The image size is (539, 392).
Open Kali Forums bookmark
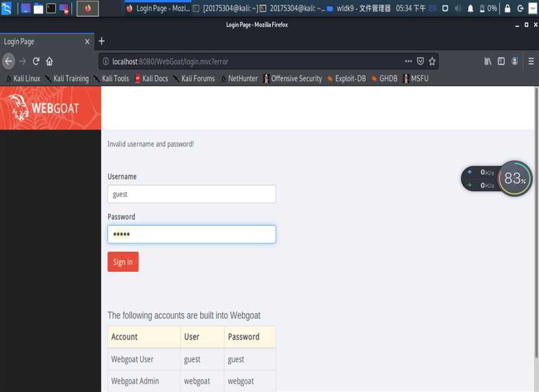[x=194, y=79]
